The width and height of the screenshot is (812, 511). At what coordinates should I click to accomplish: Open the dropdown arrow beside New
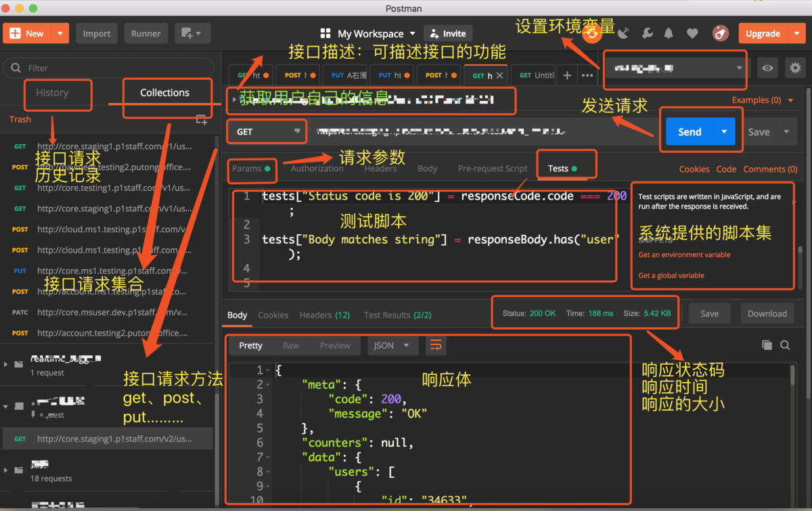[60, 33]
